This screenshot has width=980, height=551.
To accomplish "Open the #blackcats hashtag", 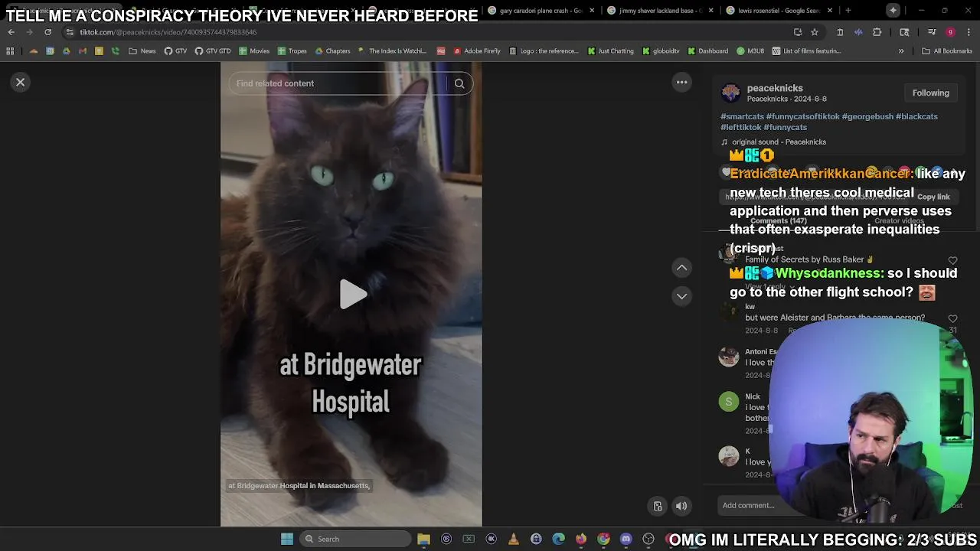I will click(916, 116).
